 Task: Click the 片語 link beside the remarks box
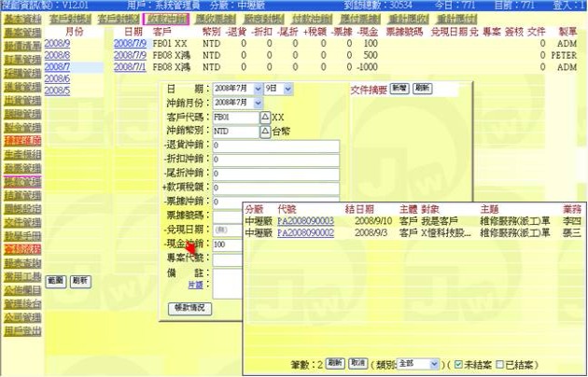point(196,285)
